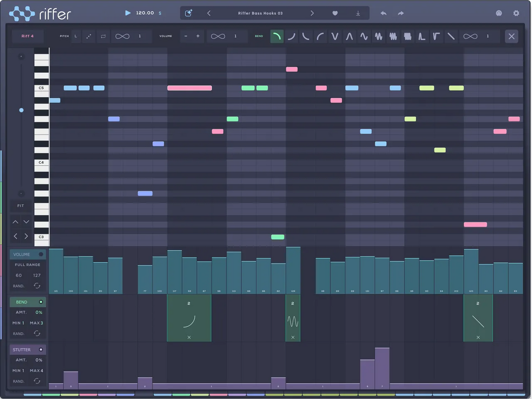The height and width of the screenshot is (399, 532).
Task: Toggle the pitch L button
Action: click(75, 36)
